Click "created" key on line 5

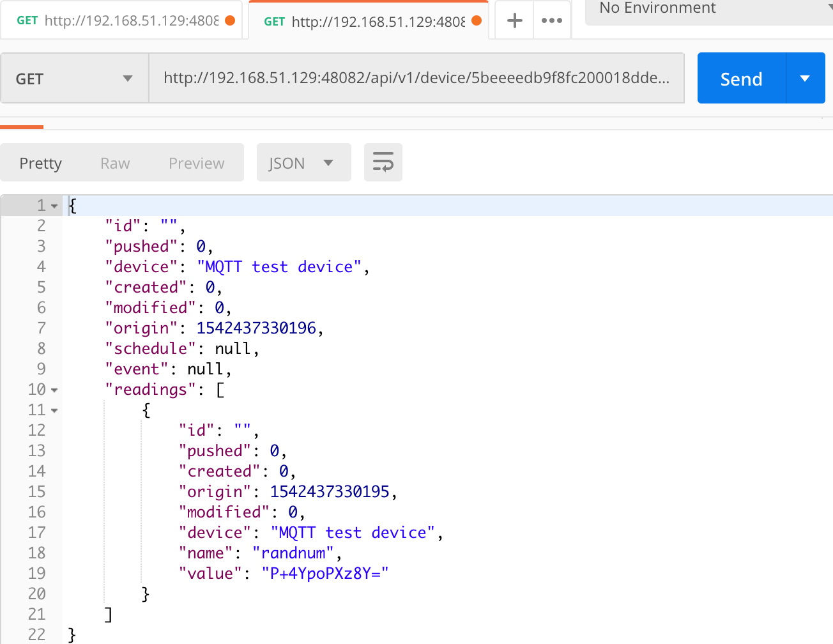146,287
